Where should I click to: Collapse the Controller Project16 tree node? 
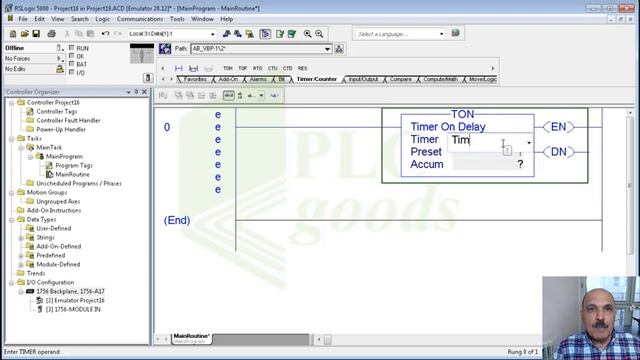pyautogui.click(x=12, y=103)
